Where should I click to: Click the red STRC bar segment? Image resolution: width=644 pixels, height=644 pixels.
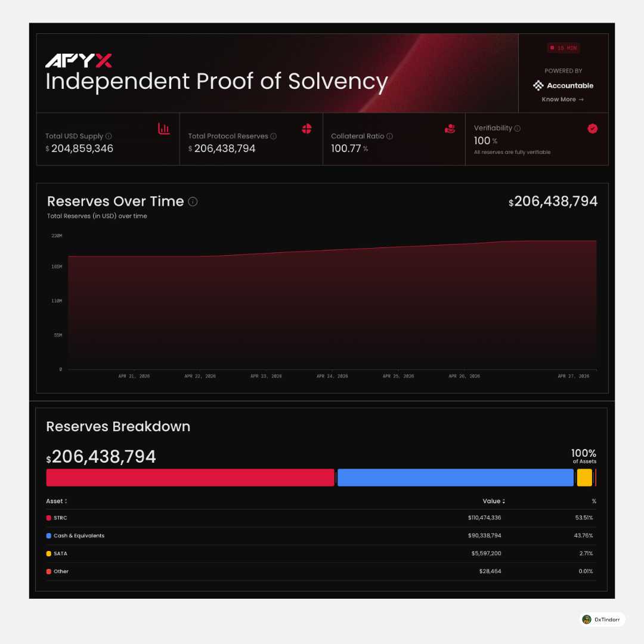[x=190, y=478]
